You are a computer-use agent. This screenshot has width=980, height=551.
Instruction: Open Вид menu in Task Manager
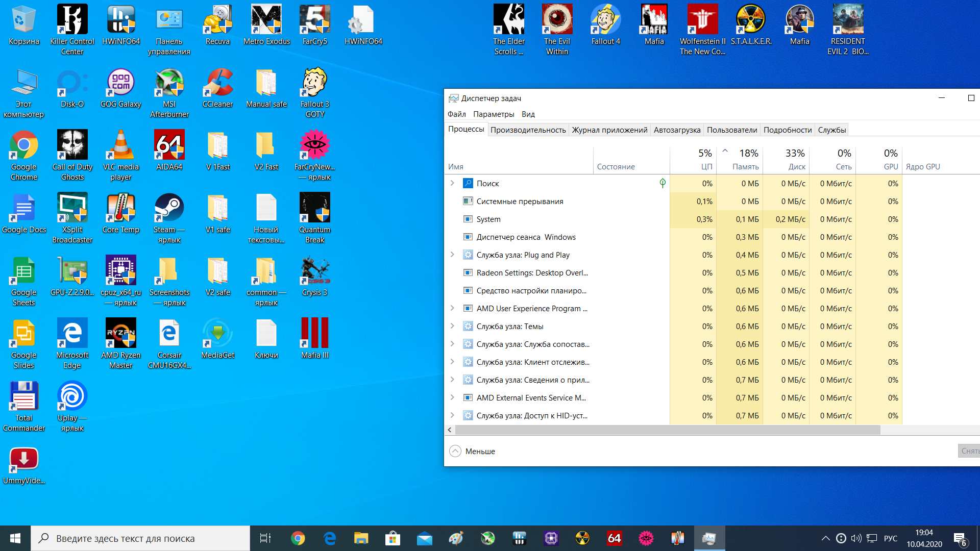(x=528, y=114)
